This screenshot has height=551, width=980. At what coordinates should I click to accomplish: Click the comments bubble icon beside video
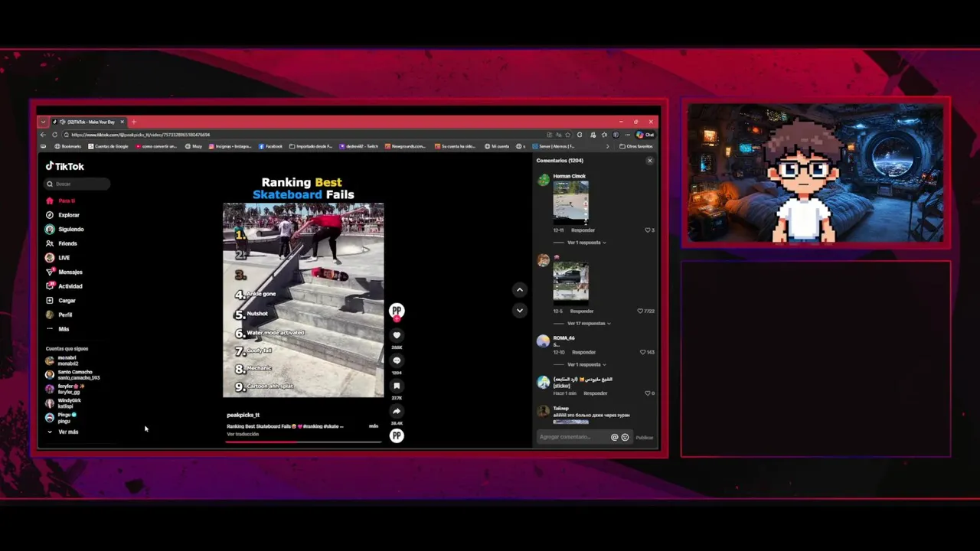coord(397,360)
